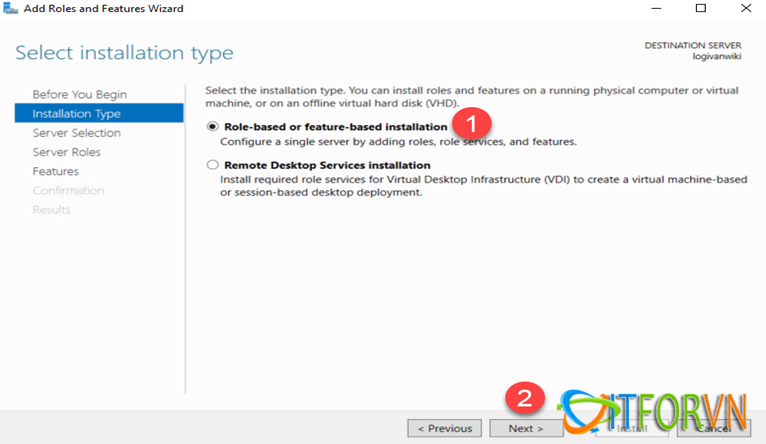Cancel the wizard

(x=718, y=428)
